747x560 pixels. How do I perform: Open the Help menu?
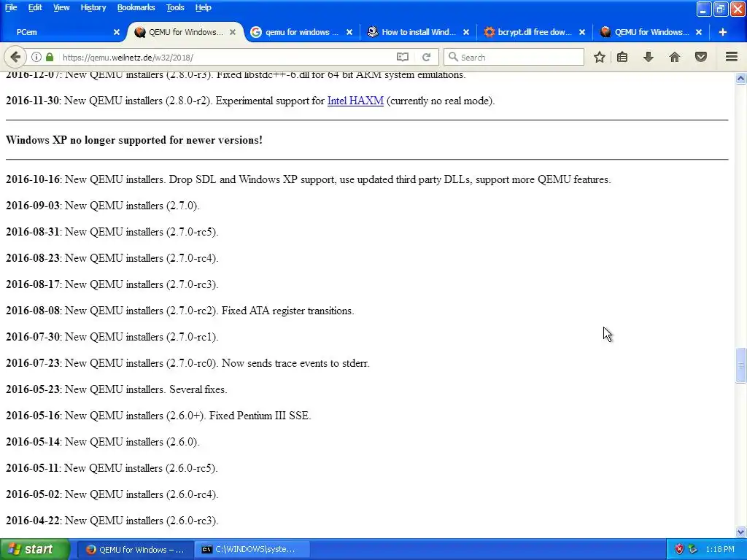click(x=203, y=7)
